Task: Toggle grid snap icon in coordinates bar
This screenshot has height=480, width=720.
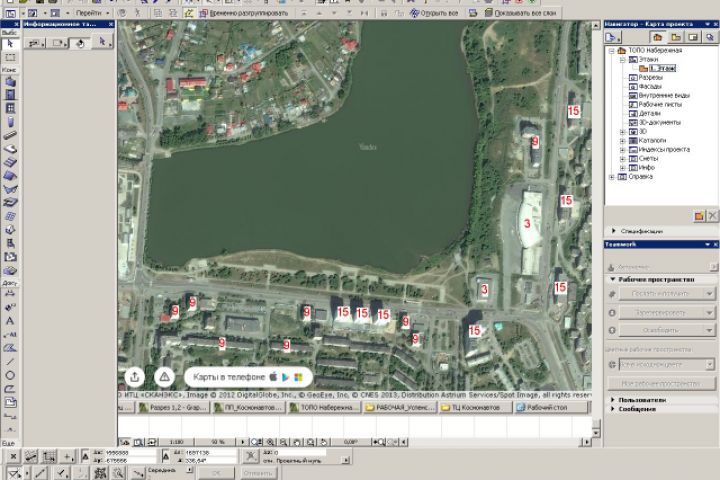Action: 49,456
